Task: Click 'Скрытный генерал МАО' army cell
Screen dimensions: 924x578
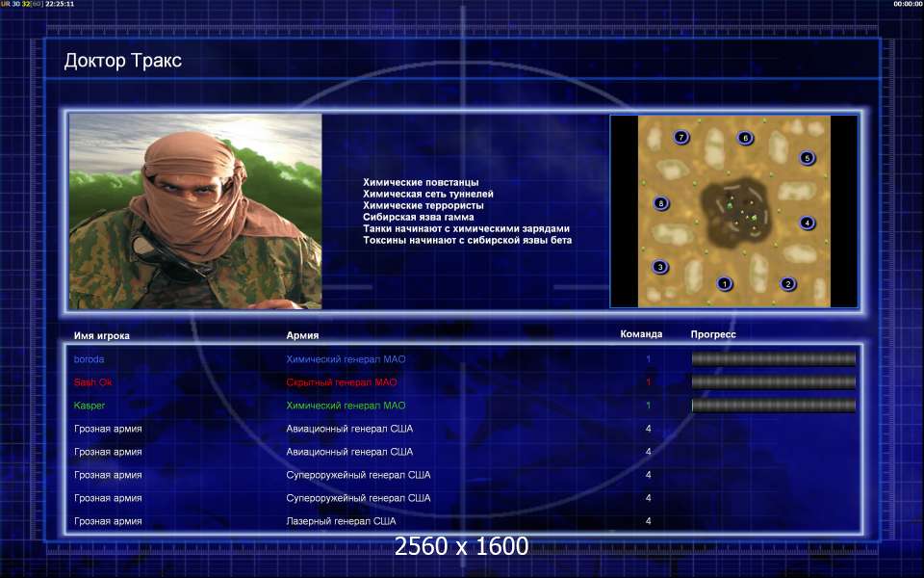Action: click(x=341, y=382)
